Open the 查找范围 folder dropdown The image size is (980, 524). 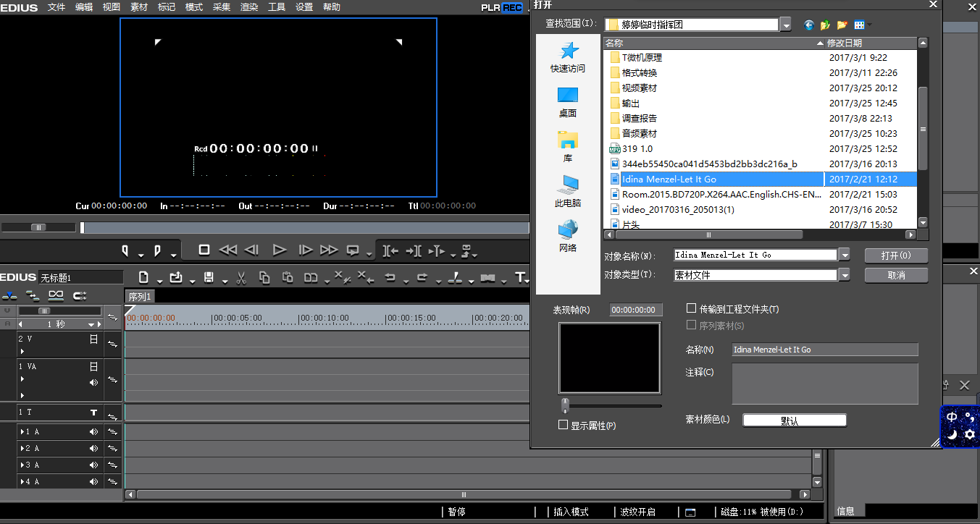[786, 25]
